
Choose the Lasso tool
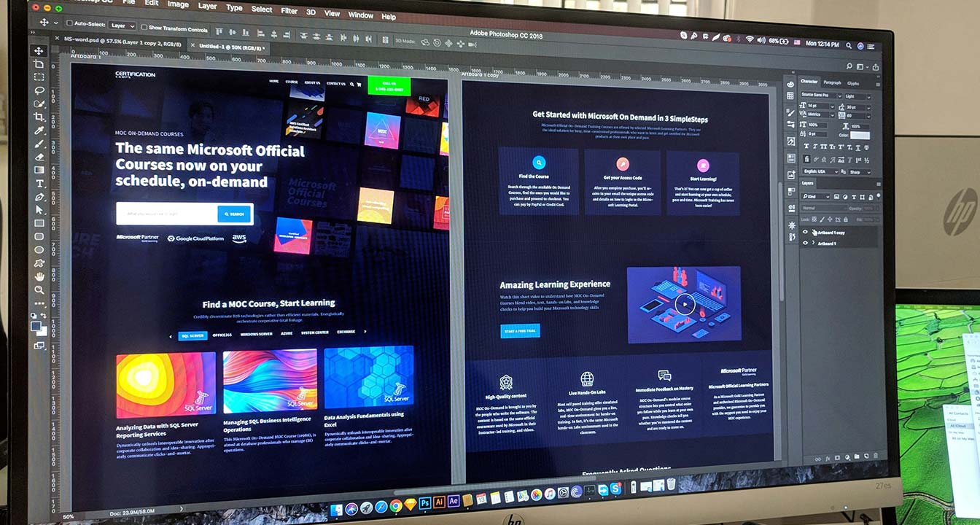pyautogui.click(x=39, y=90)
